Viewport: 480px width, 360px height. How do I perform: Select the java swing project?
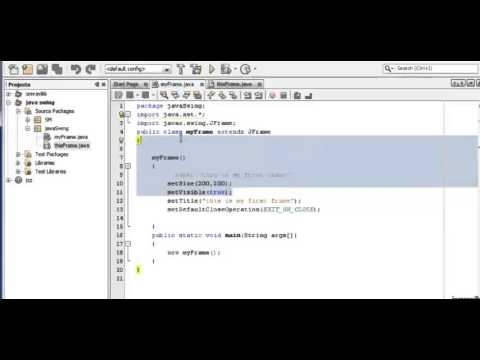(x=40, y=103)
